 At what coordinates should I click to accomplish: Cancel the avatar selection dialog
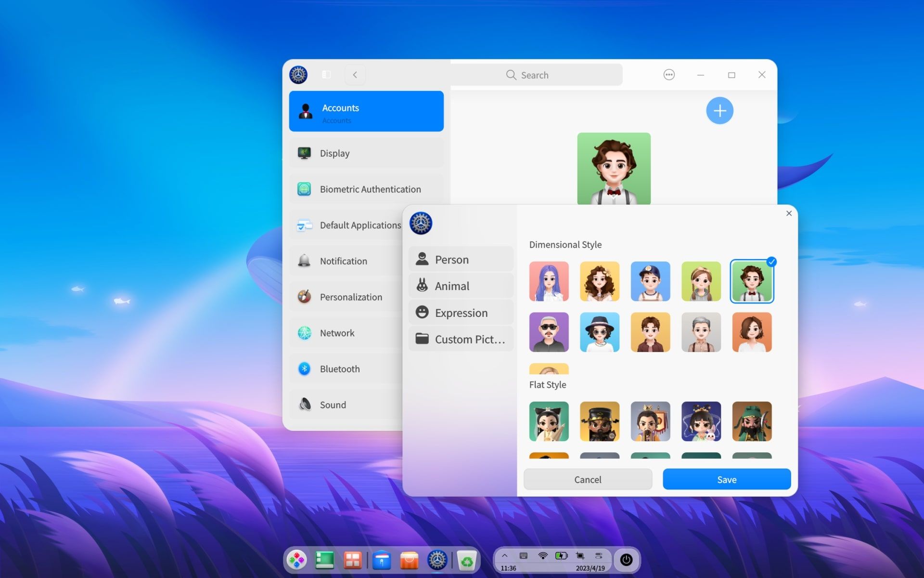tap(587, 479)
